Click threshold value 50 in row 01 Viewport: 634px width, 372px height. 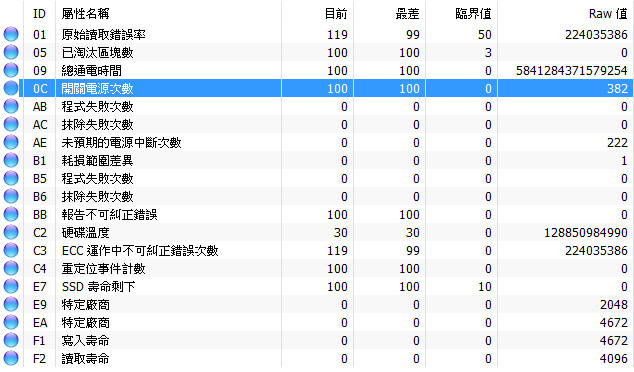[x=485, y=35]
